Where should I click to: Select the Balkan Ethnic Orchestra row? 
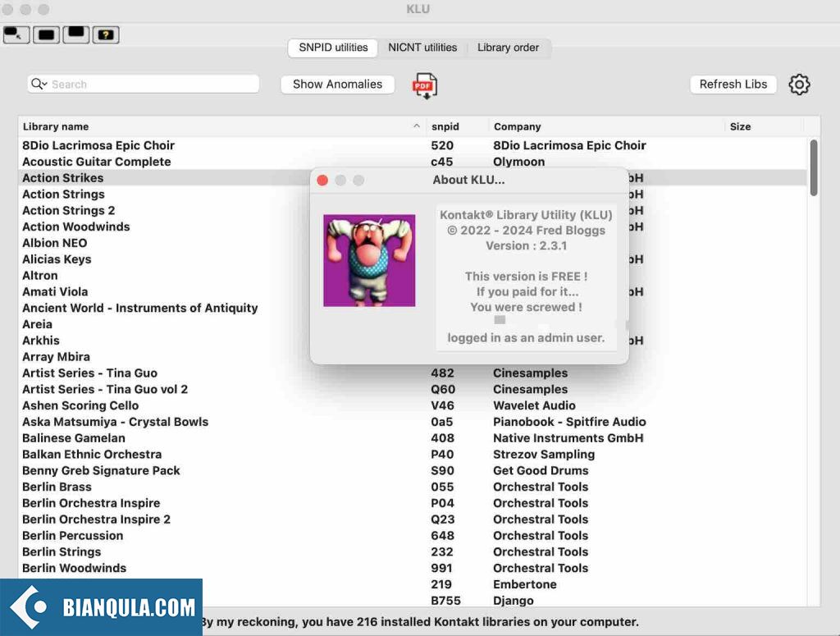coord(413,454)
